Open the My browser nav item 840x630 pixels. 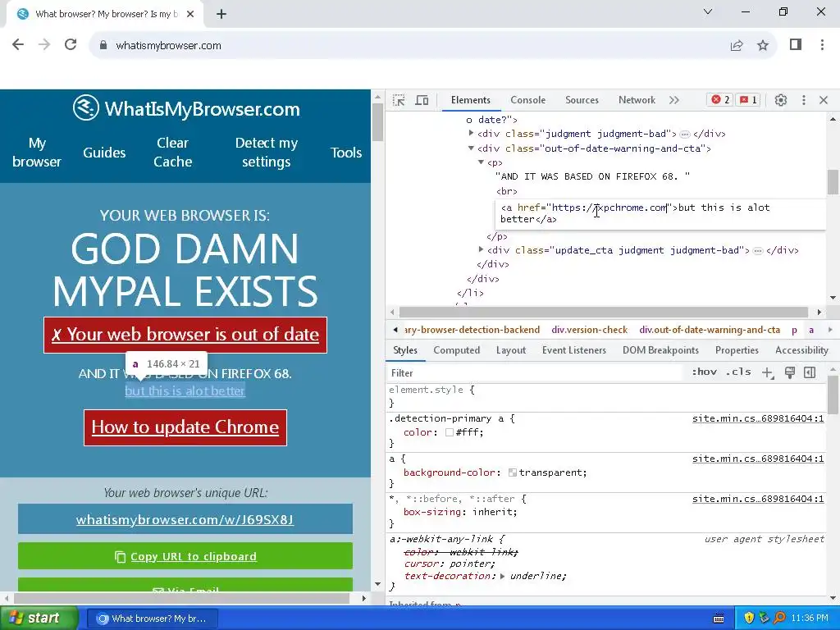point(37,152)
